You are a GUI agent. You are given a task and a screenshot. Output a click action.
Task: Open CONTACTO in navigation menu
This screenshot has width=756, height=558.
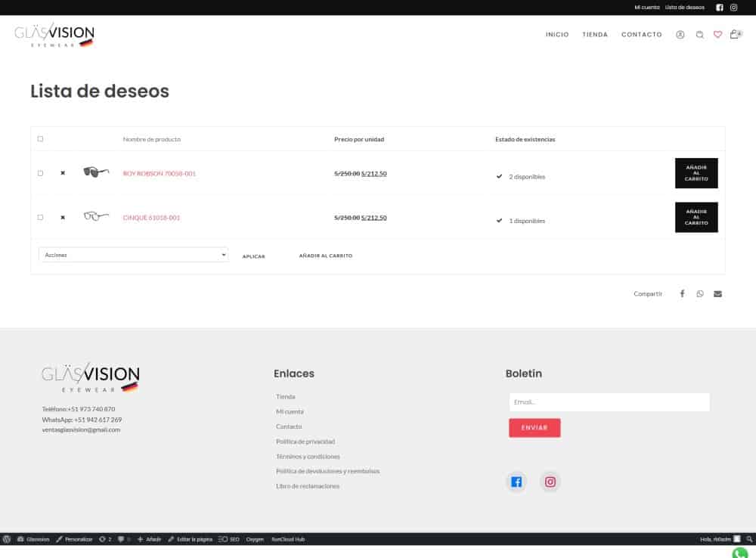641,35
